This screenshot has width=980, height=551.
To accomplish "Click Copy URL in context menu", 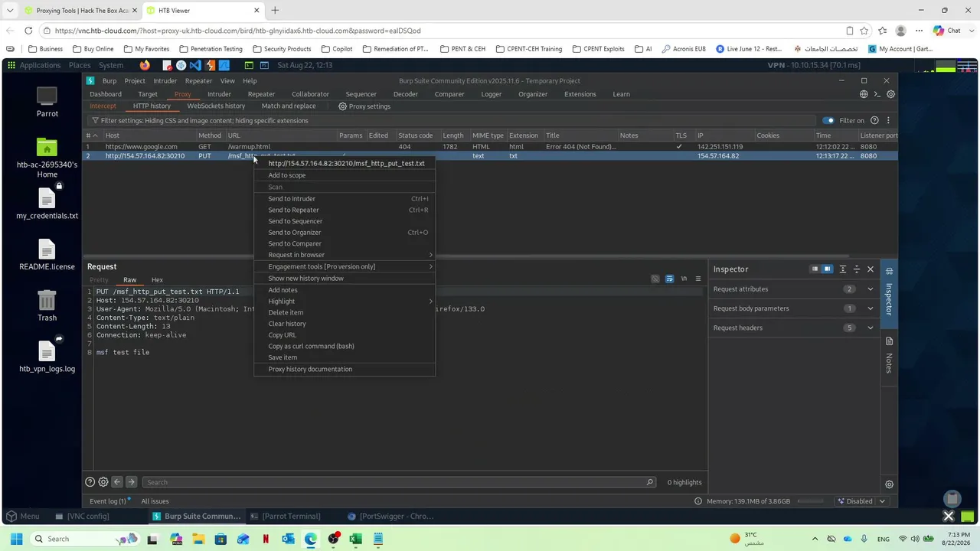I will tap(345, 335).
